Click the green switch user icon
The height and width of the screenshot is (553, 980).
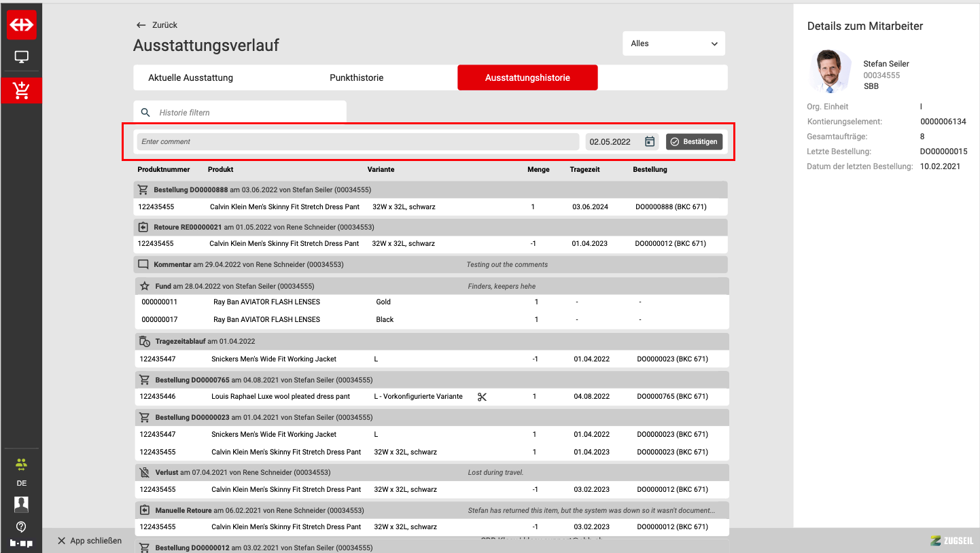pos(21,464)
